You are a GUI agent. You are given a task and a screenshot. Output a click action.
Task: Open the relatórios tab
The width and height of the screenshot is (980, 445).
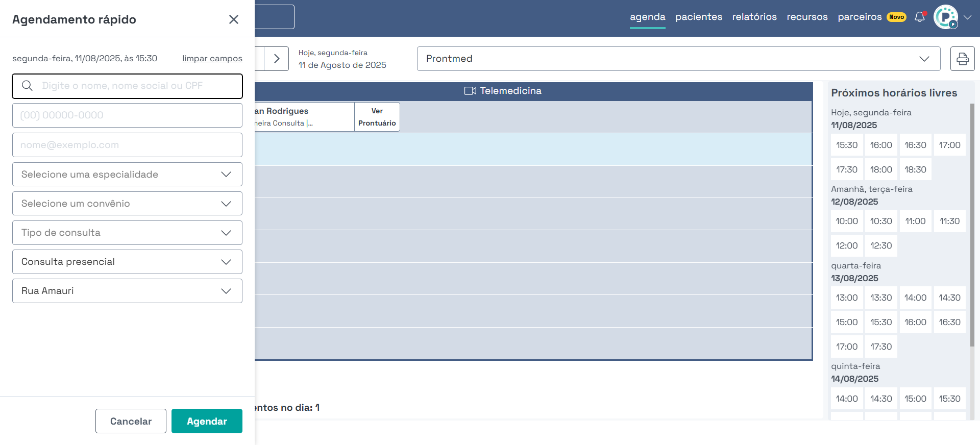point(754,17)
